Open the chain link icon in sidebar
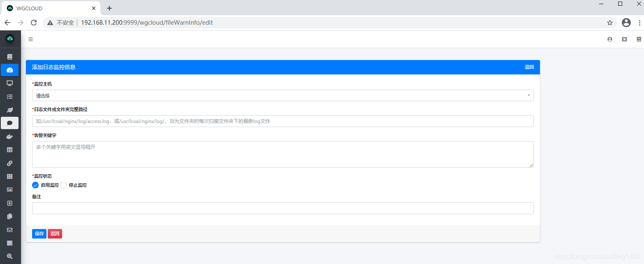This screenshot has width=644, height=264. (10, 163)
